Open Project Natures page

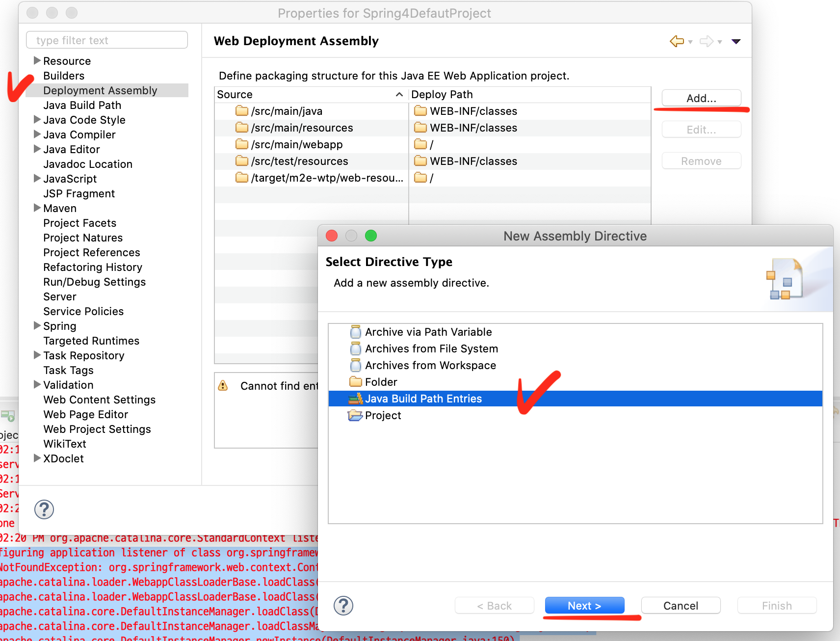(x=83, y=238)
